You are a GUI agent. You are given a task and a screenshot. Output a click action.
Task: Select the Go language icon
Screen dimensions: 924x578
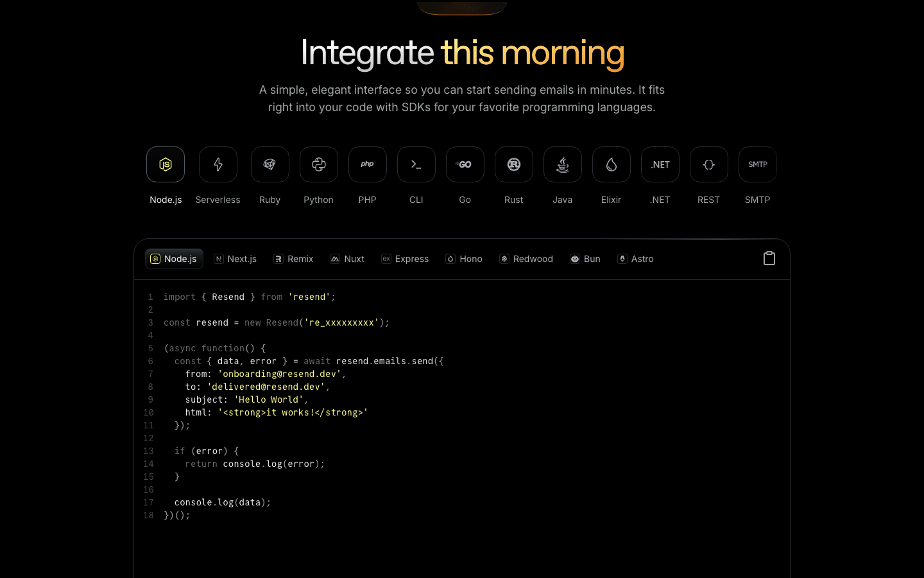pos(465,164)
